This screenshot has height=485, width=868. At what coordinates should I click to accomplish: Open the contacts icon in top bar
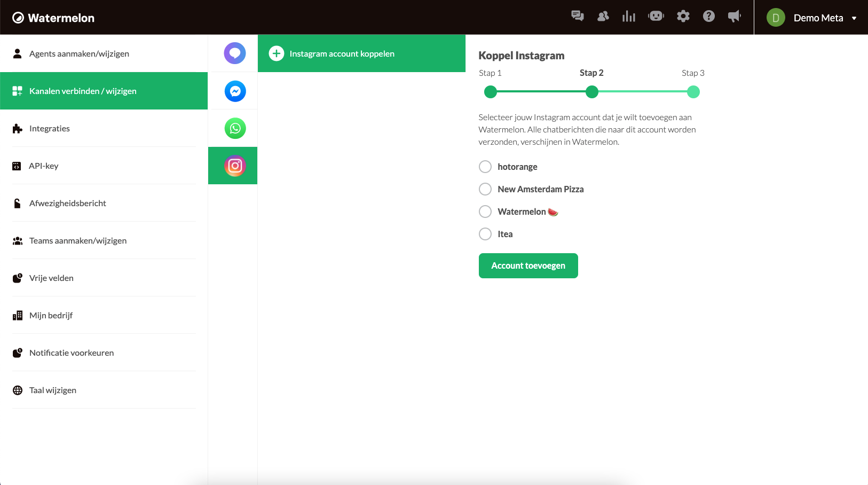(x=603, y=16)
